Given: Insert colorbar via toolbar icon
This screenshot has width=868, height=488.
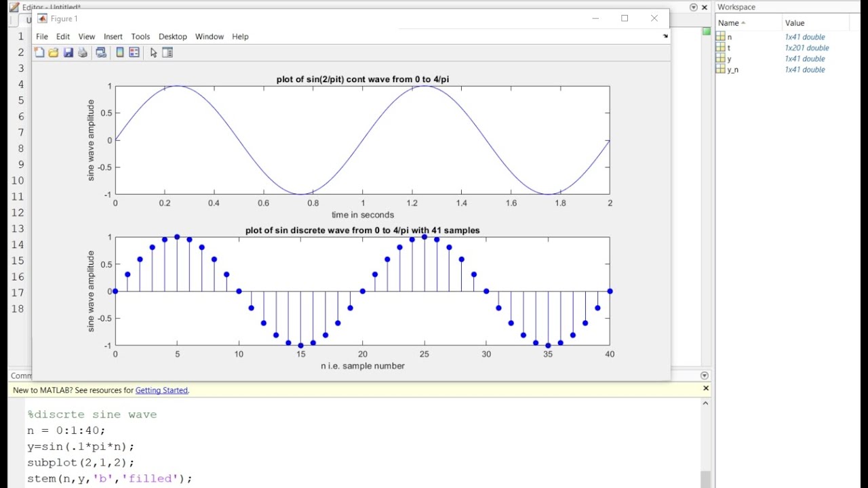Looking at the screenshot, I should point(120,53).
